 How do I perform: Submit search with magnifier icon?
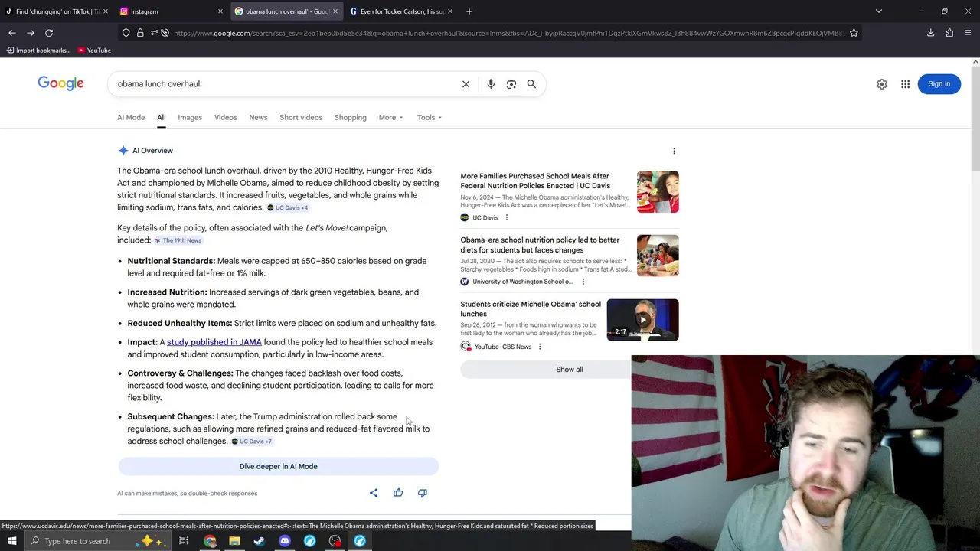click(531, 84)
